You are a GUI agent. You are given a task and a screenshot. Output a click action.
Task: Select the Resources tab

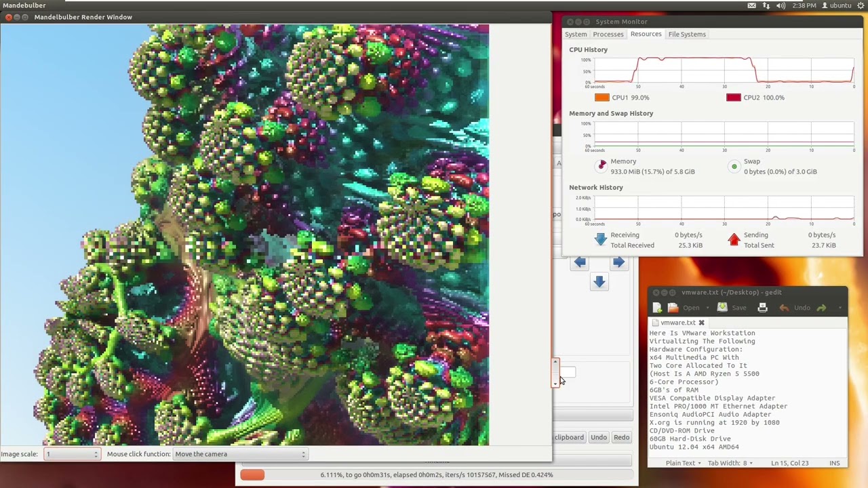646,34
